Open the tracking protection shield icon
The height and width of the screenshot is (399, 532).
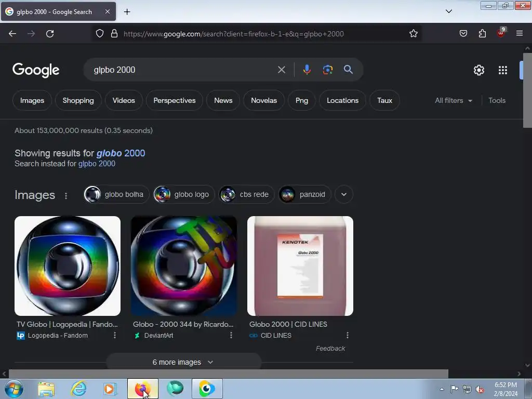99,34
